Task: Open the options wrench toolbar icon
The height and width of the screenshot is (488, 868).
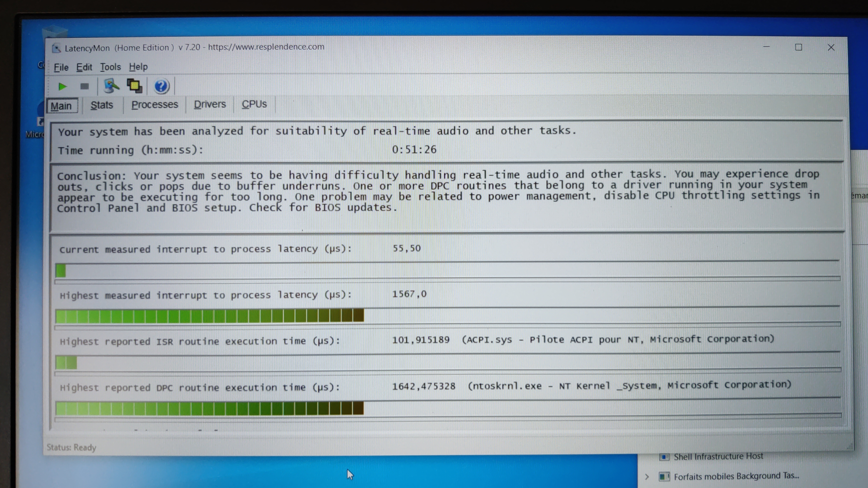Action: click(111, 86)
